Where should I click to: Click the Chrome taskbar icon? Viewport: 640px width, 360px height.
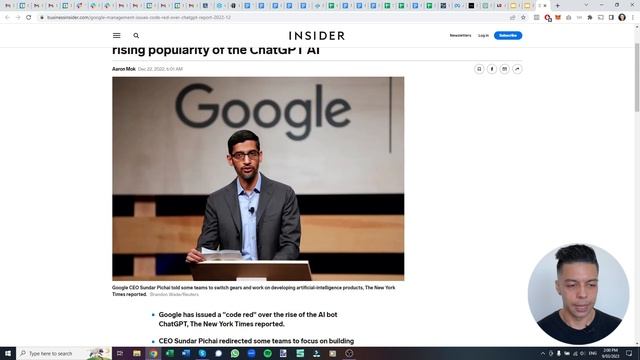(153, 353)
